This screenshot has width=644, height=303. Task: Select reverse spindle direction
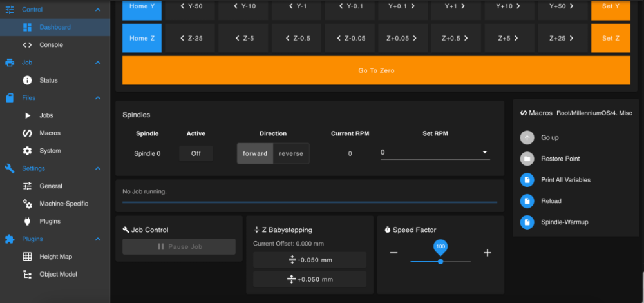tap(291, 153)
